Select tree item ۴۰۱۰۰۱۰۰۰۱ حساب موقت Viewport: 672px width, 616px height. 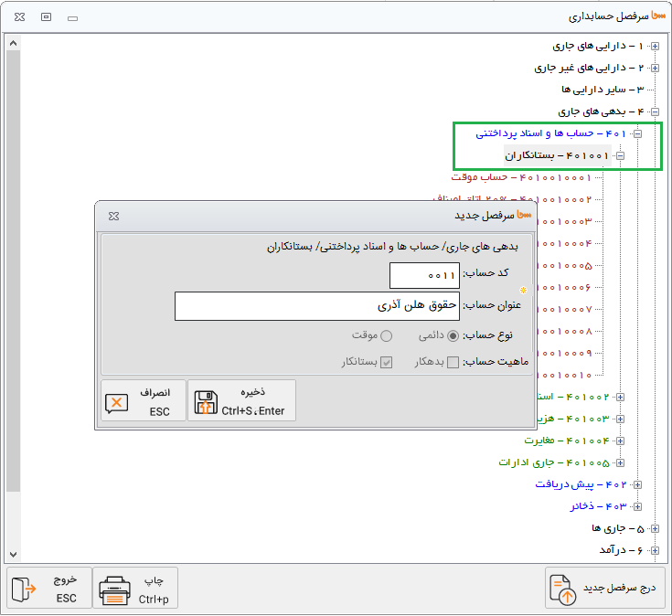pyautogui.click(x=521, y=178)
